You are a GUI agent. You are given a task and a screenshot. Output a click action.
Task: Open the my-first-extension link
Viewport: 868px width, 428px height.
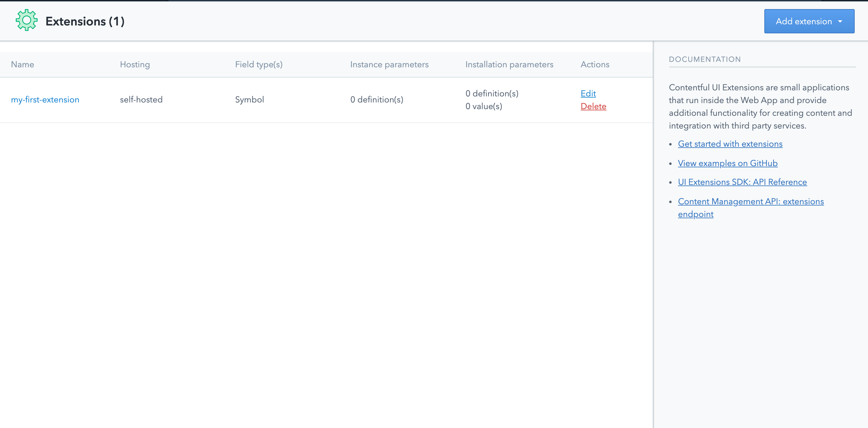[x=45, y=100]
